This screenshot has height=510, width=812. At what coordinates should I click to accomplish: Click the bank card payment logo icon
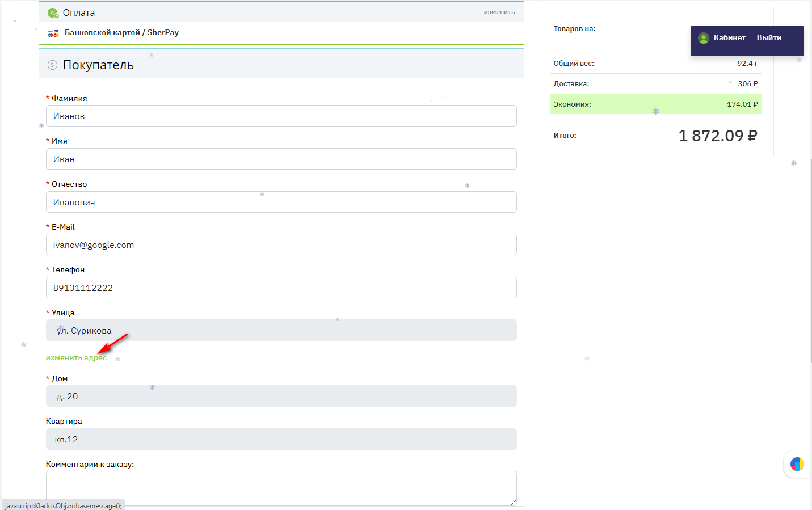pos(53,33)
